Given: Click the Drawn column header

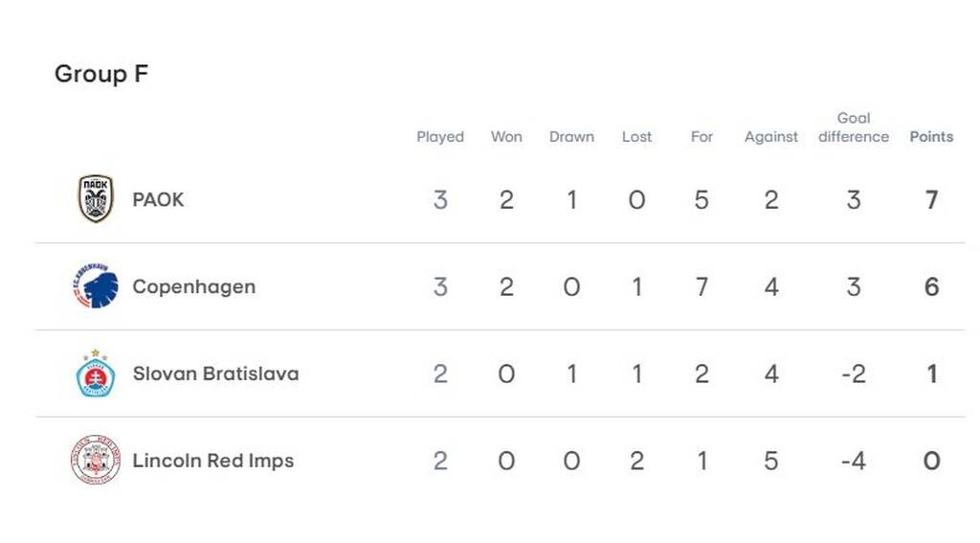Looking at the screenshot, I should pos(571,137).
